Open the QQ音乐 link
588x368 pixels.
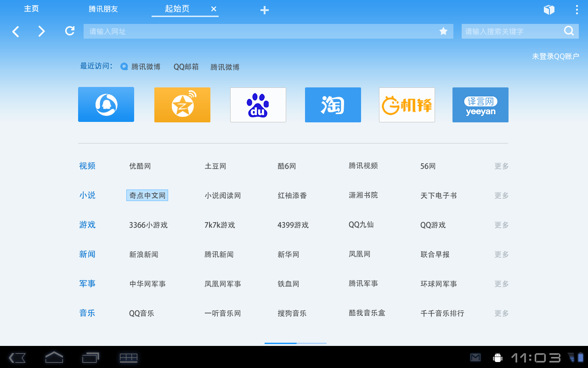(x=141, y=313)
